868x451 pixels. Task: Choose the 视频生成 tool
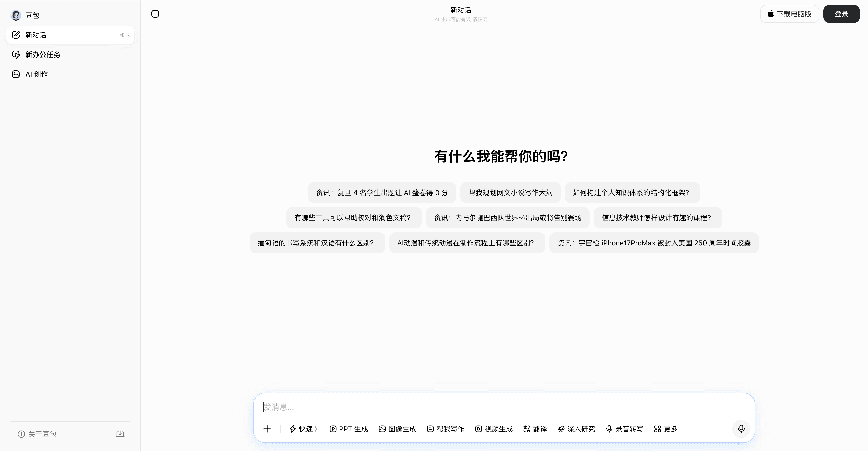494,429
